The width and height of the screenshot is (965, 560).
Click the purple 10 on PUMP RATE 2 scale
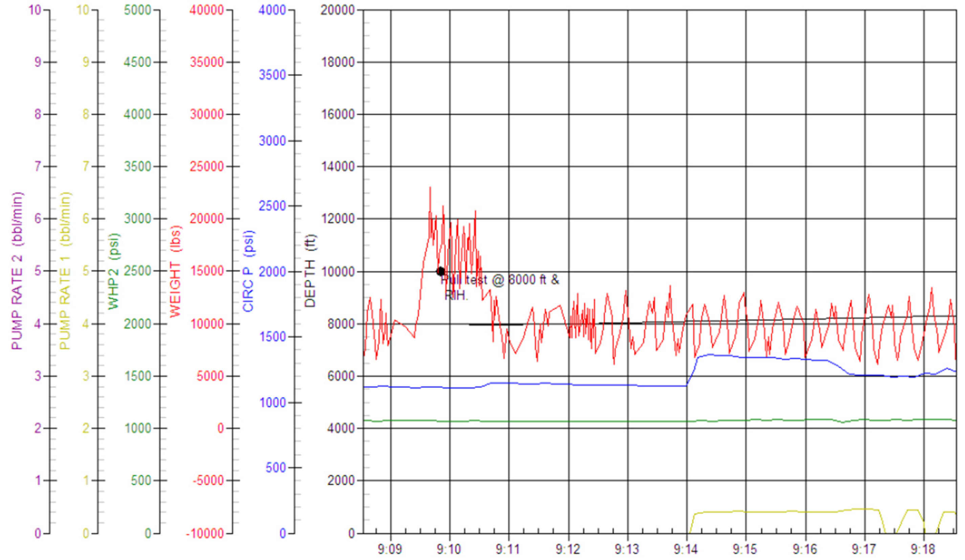[x=35, y=10]
